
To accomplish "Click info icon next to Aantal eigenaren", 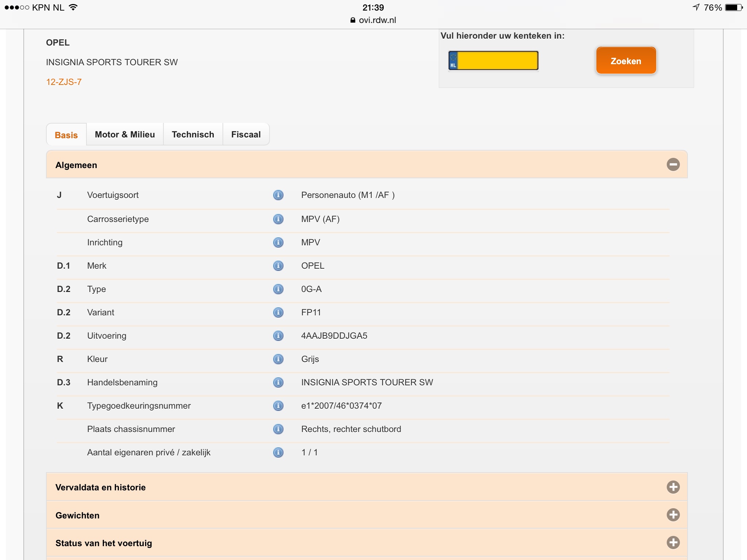I will pyautogui.click(x=278, y=452).
